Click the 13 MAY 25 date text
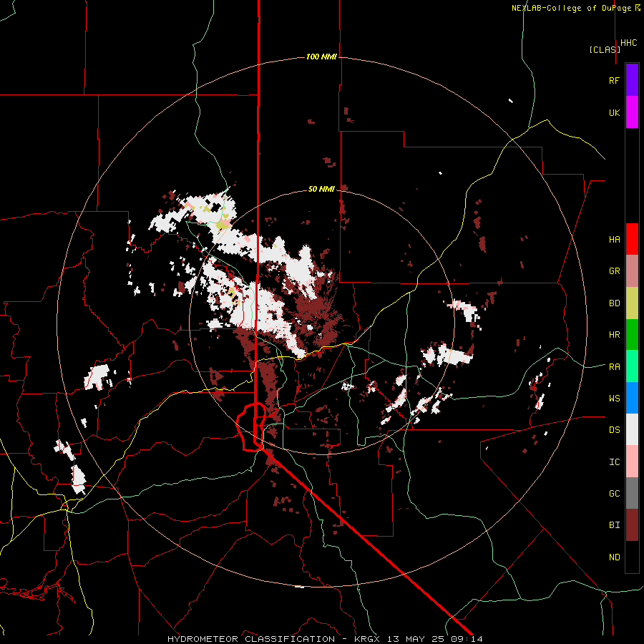The image size is (644, 644). coord(419,639)
